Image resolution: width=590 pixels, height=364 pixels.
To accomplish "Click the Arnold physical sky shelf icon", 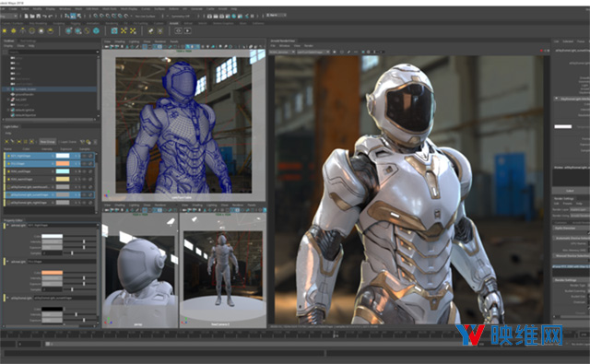I will point(50,30).
